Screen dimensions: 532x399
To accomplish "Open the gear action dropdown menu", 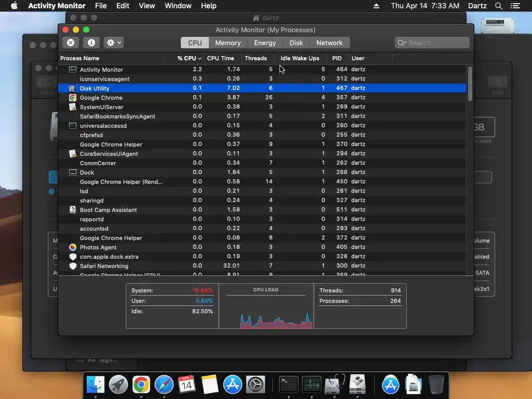I will point(114,43).
